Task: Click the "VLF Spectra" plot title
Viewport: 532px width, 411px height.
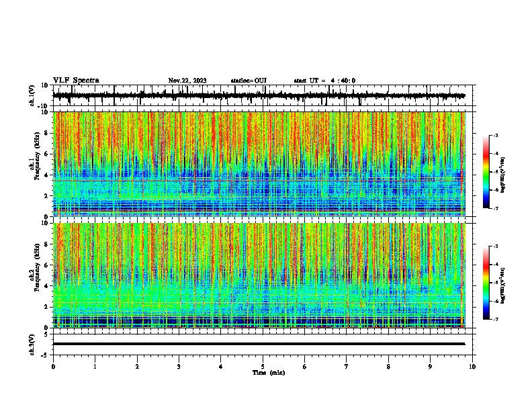Action: (x=76, y=81)
